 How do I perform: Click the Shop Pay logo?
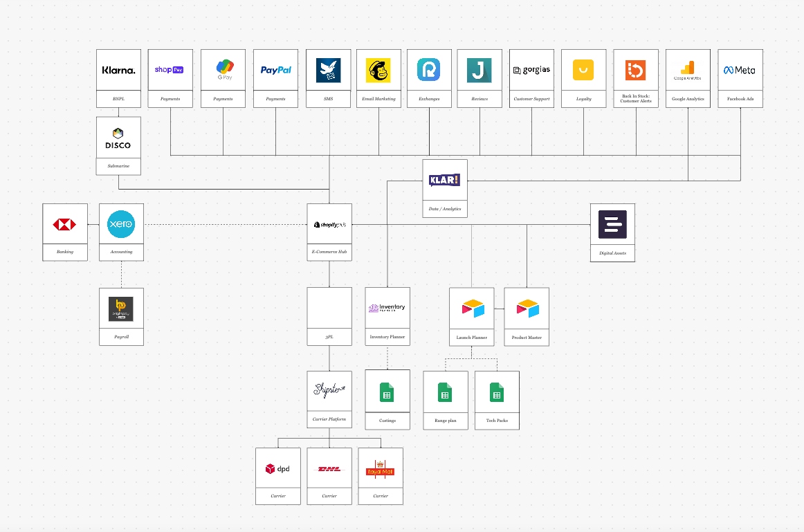point(170,70)
